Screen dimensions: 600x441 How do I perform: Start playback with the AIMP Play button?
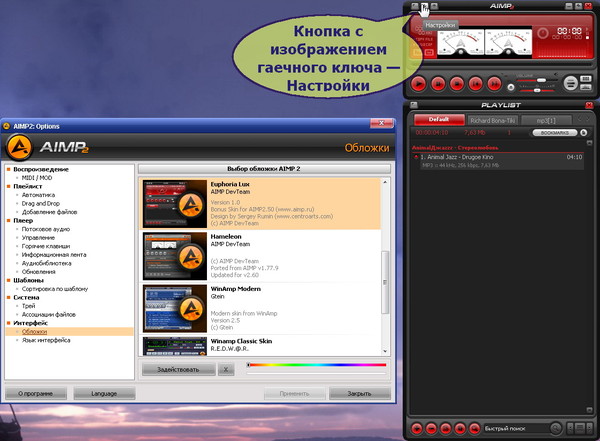pyautogui.click(x=418, y=83)
